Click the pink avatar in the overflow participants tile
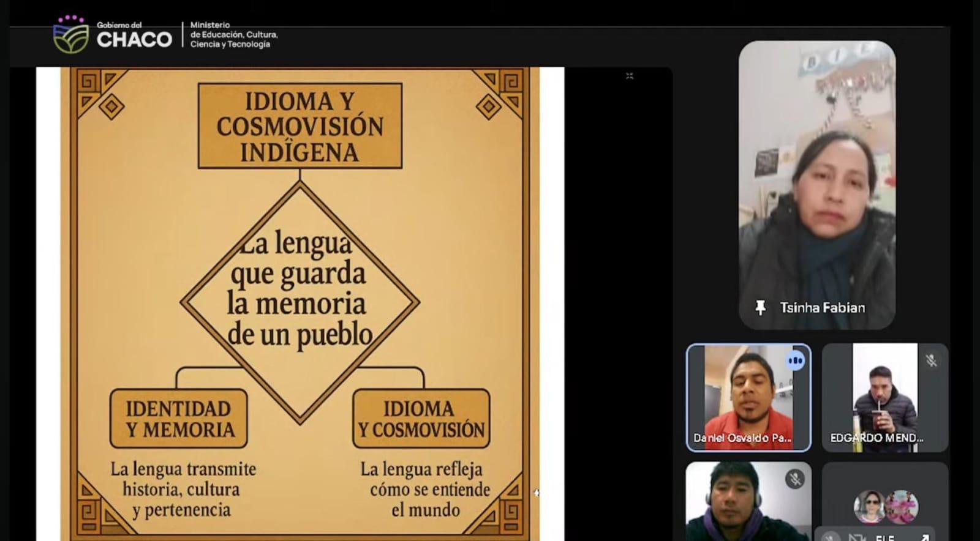Screen dimensions: 980x541 (902, 506)
